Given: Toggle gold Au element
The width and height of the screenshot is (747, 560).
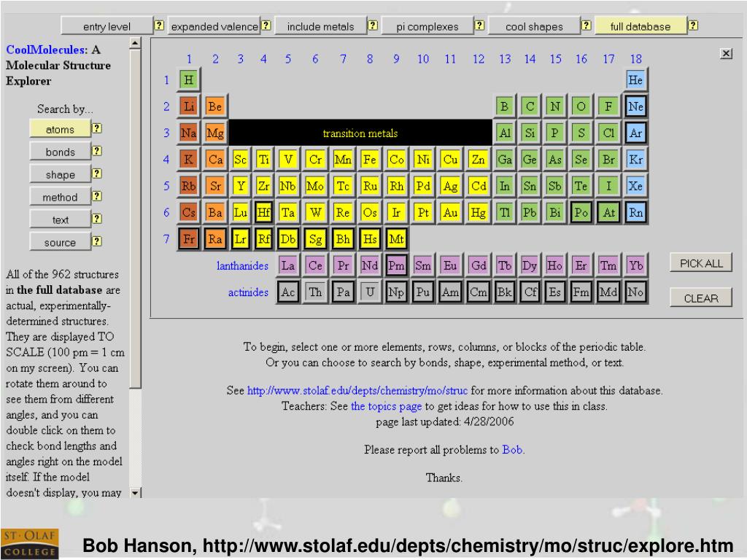Looking at the screenshot, I should pyautogui.click(x=450, y=212).
